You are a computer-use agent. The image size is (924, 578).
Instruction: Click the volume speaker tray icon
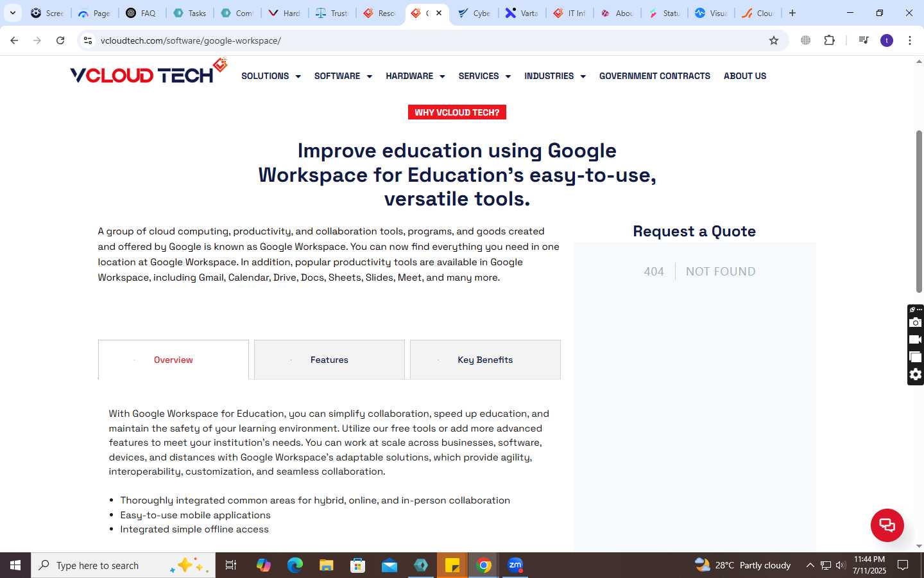pyautogui.click(x=841, y=565)
